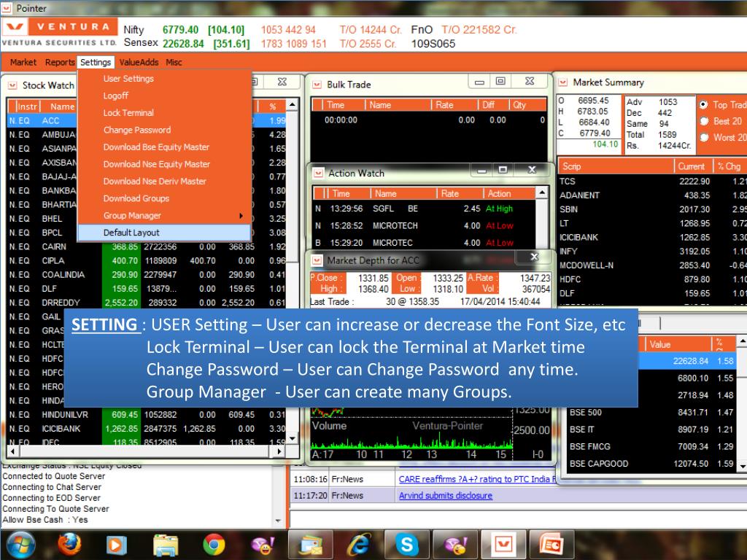747x560 pixels.
Task: Open the Misc menu
Action: pos(174,63)
